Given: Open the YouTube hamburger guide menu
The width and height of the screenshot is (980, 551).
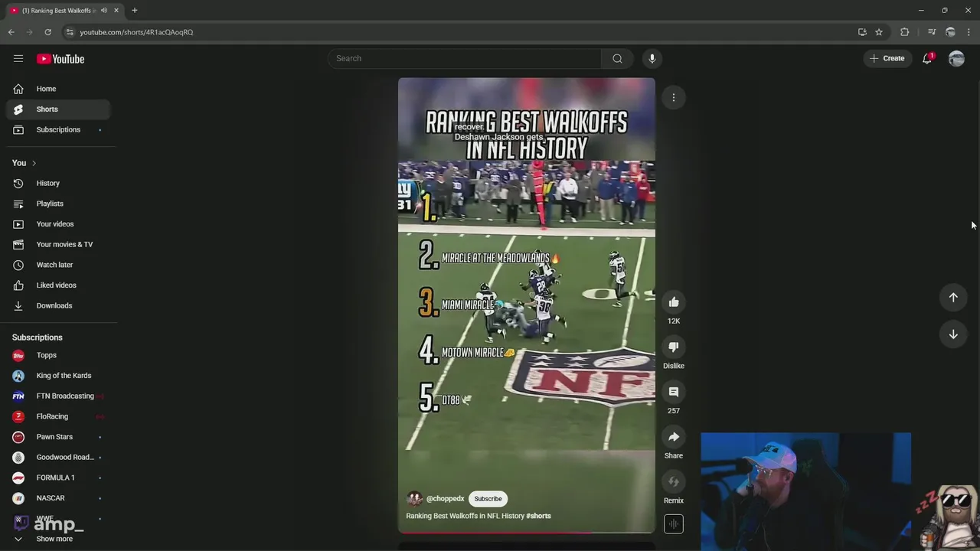Looking at the screenshot, I should pos(18,59).
